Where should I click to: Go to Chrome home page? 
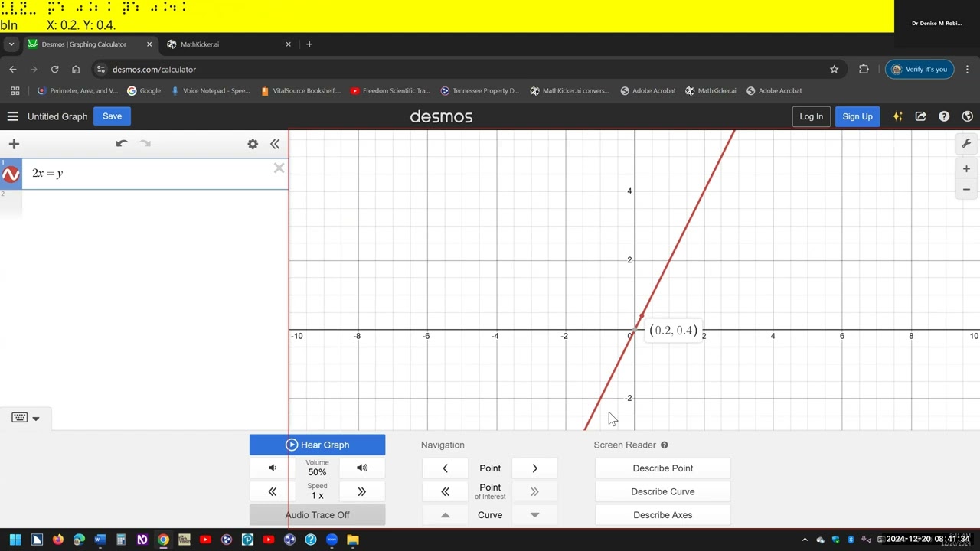[x=76, y=69]
